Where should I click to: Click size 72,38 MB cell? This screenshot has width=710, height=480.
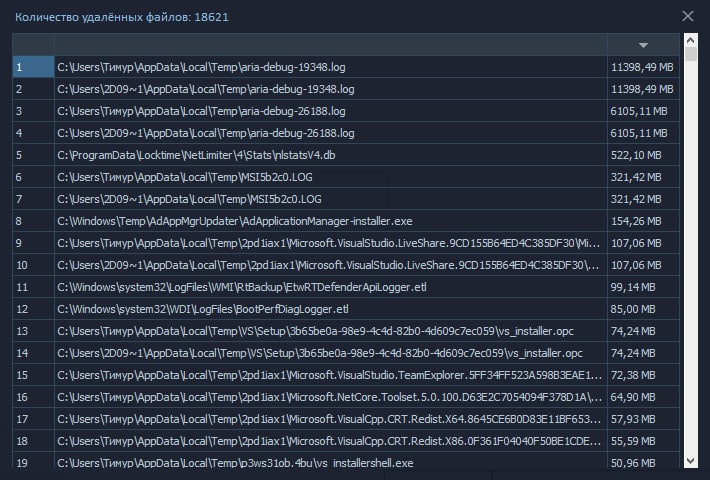coord(643,375)
